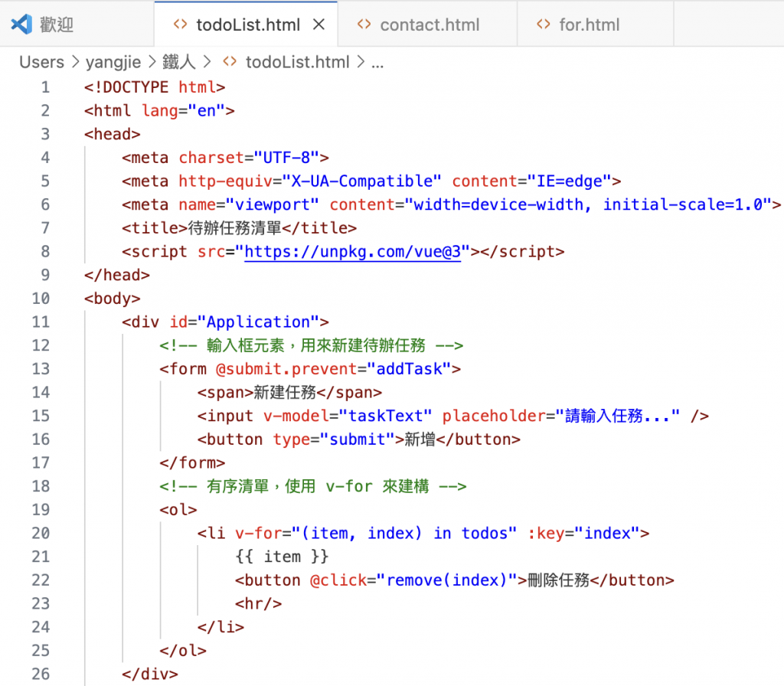
Task: Click type="submit" on line 16
Action: [334, 439]
